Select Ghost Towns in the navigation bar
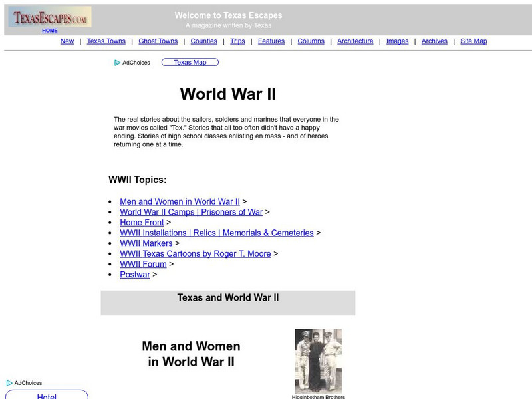 click(158, 41)
